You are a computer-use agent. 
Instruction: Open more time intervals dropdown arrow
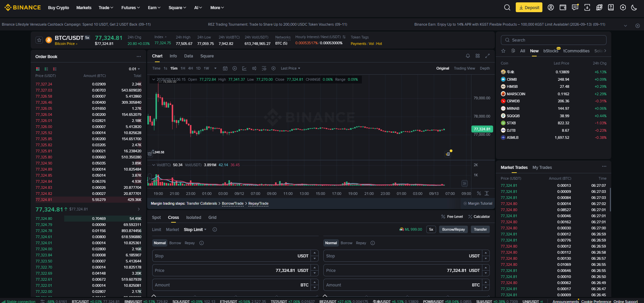215,68
